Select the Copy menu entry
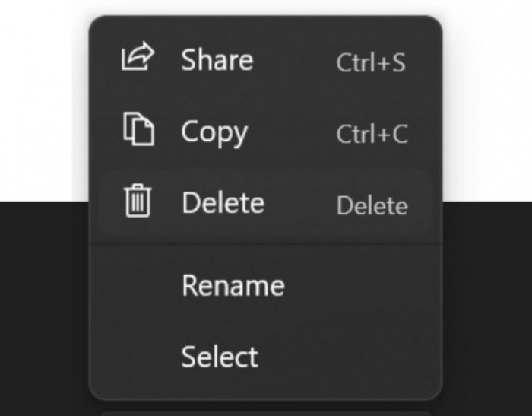This screenshot has height=416, width=532. 214,132
